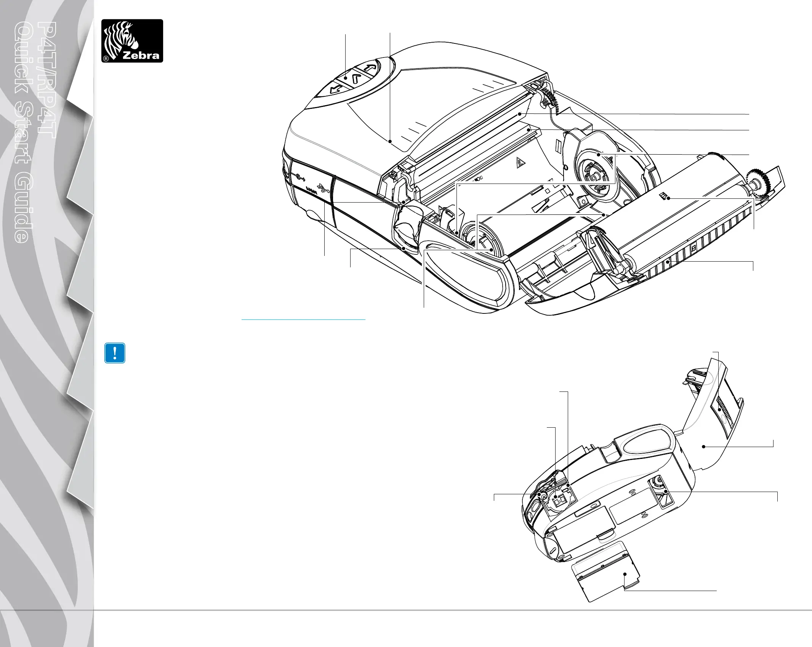This screenshot has width=812, height=647.
Task: Click the blue exclamation important-note icon
Action: click(x=115, y=353)
